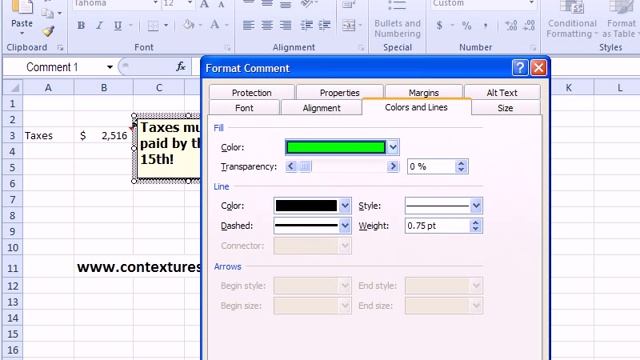Open the Conditional Formatting dropdown
640x360 pixels.
[572, 20]
